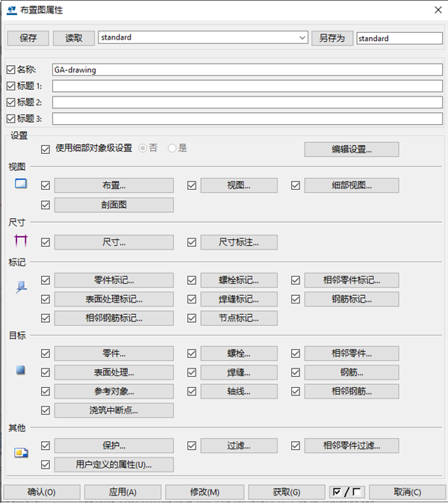Open 焊缝标记 weld mark settings
Screen dimensions: 448x503
pos(239,299)
